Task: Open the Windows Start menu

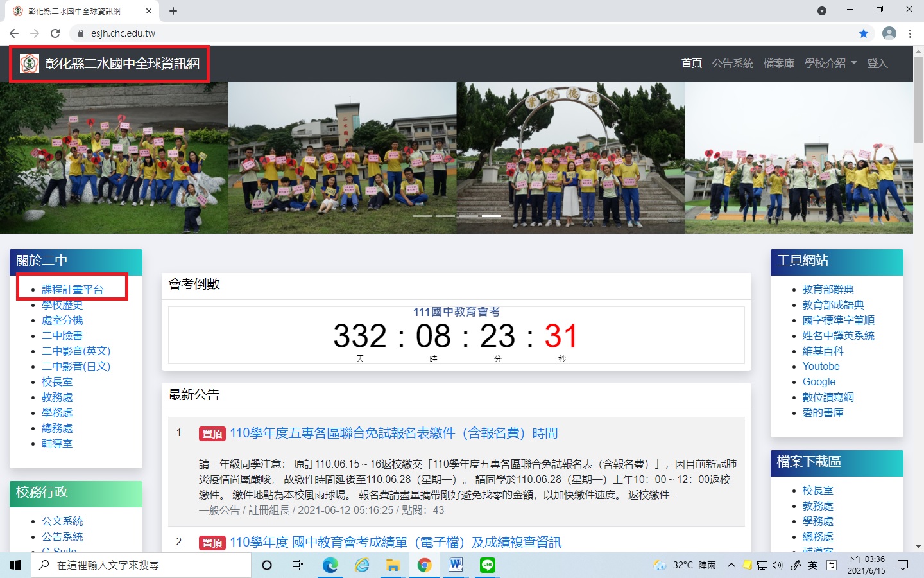Action: pos(15,565)
